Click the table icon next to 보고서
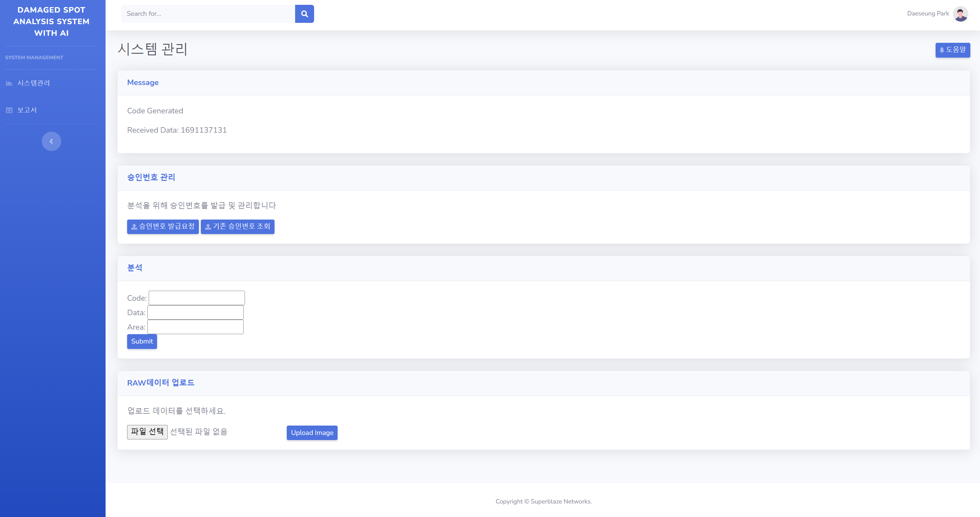This screenshot has height=517, width=980. [9, 110]
